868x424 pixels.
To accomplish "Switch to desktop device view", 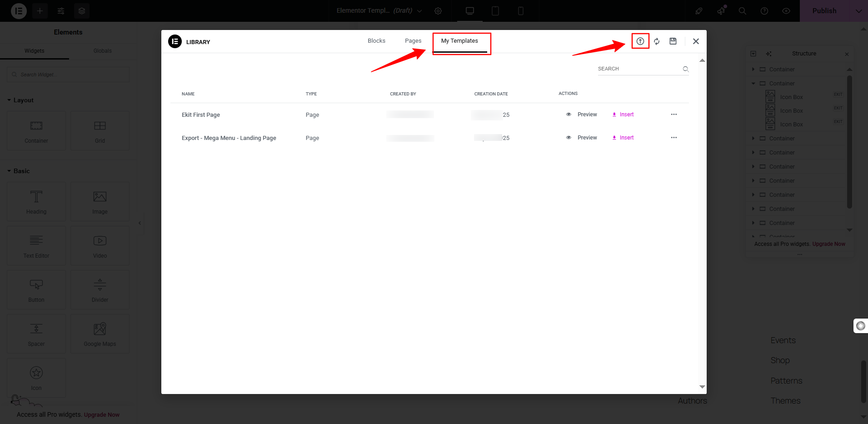I will 470,11.
